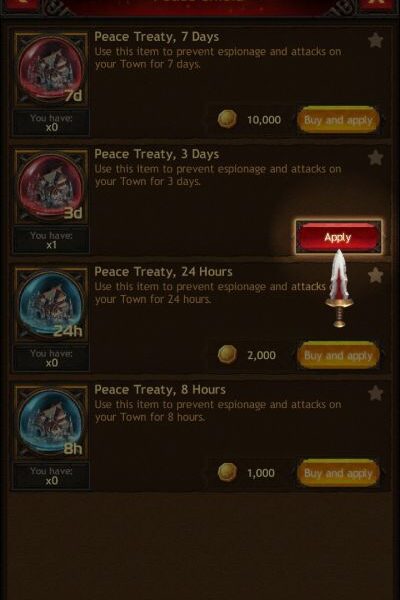The height and width of the screenshot is (600, 400).
Task: Favorite the Peace Treaty 7 Days item
Action: [376, 40]
